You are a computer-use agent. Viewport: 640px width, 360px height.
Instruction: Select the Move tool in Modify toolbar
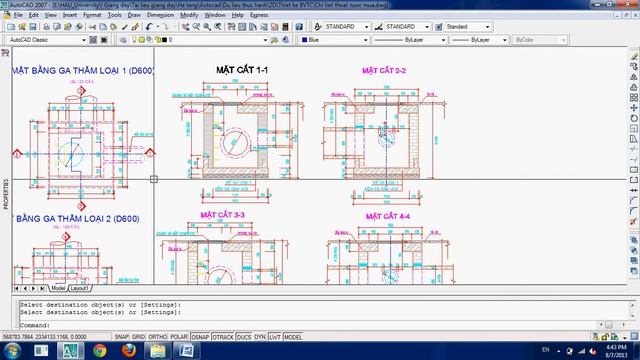pos(633,108)
